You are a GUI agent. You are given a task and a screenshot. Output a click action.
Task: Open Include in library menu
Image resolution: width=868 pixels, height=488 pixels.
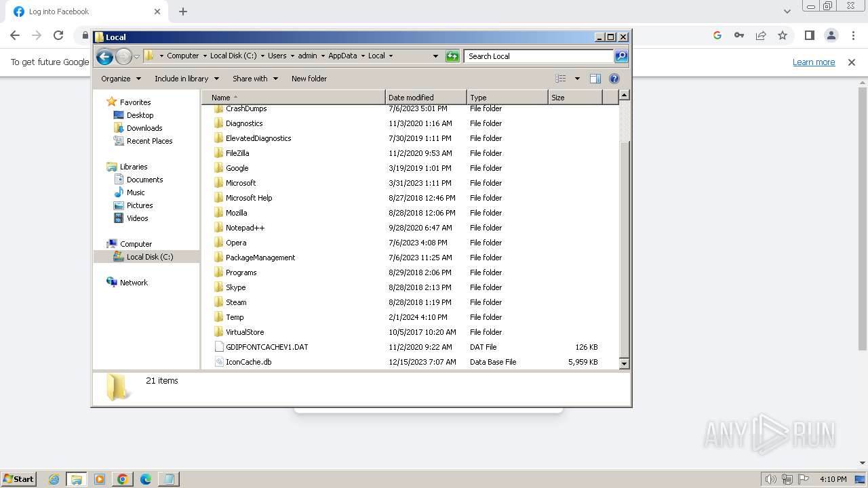[186, 79]
